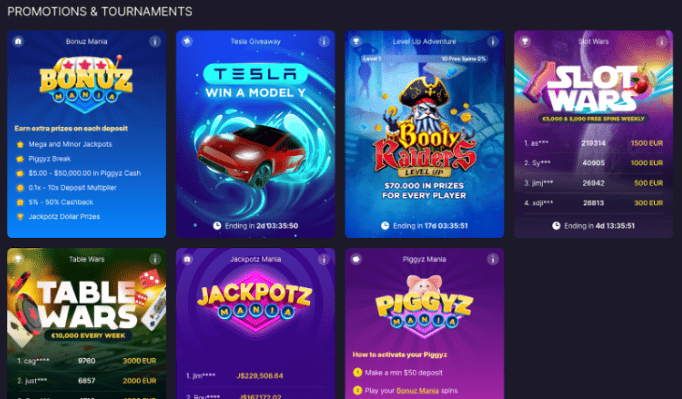Click trophy icon on Level Up Adventure card
The width and height of the screenshot is (682, 399).
point(356,41)
